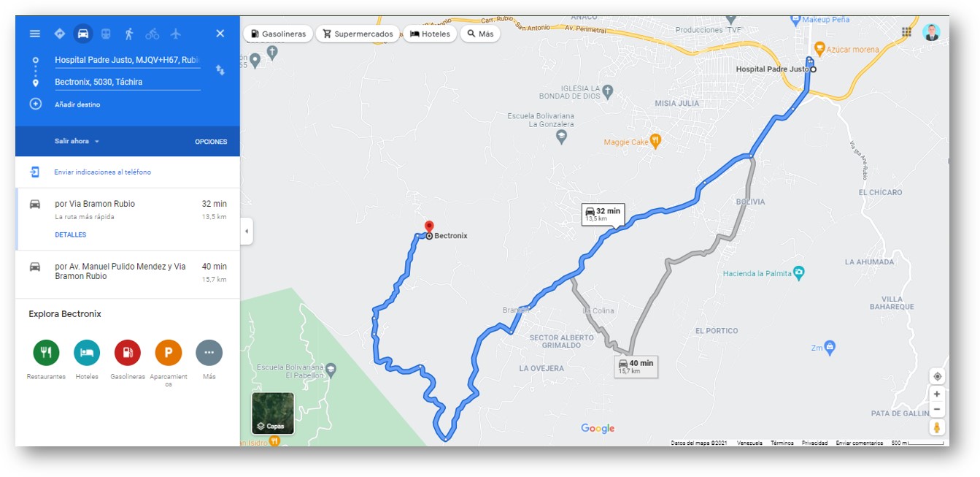This screenshot has height=477, width=980.
Task: Swap origin and destination arrows
Action: 220,70
